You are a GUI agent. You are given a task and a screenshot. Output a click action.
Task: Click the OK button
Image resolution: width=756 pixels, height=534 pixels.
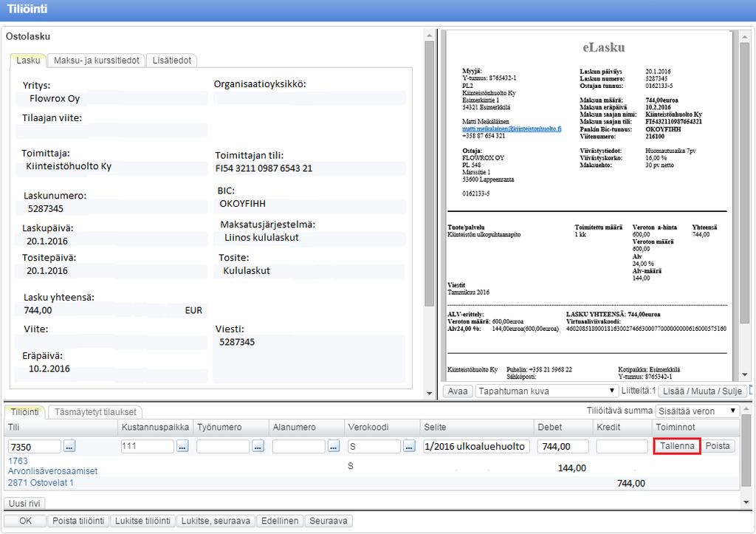coord(25,521)
